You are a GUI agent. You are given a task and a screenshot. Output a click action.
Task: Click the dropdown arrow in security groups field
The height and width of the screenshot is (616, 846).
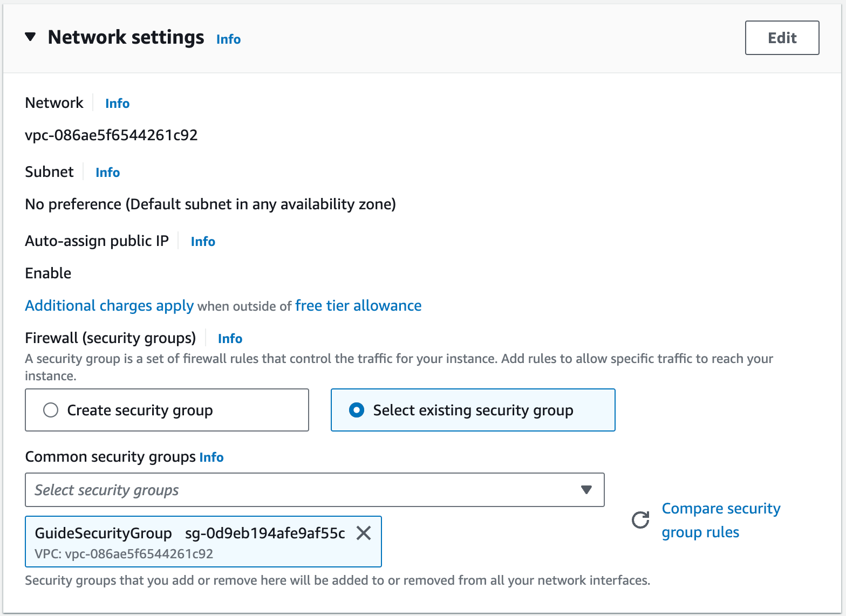click(586, 490)
